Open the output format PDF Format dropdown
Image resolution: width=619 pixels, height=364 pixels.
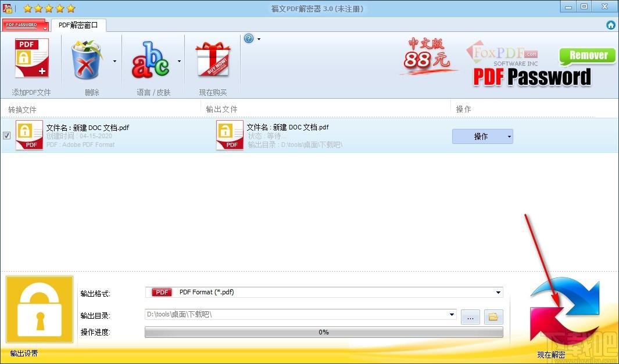pyautogui.click(x=498, y=292)
